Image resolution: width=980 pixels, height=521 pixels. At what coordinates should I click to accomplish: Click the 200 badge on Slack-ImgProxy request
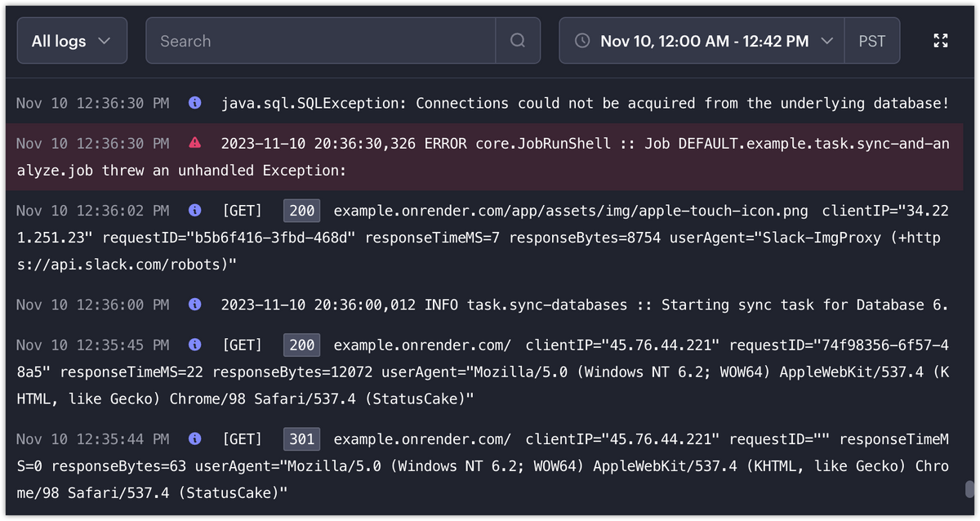click(302, 211)
